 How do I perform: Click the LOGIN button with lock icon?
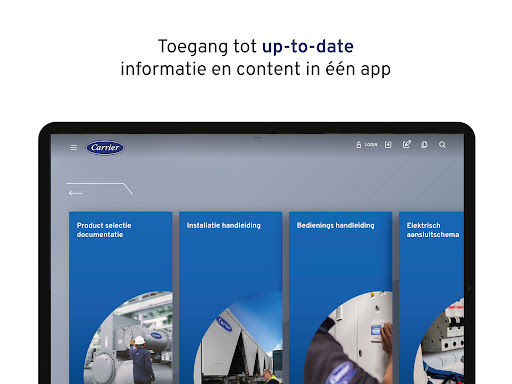(x=366, y=145)
